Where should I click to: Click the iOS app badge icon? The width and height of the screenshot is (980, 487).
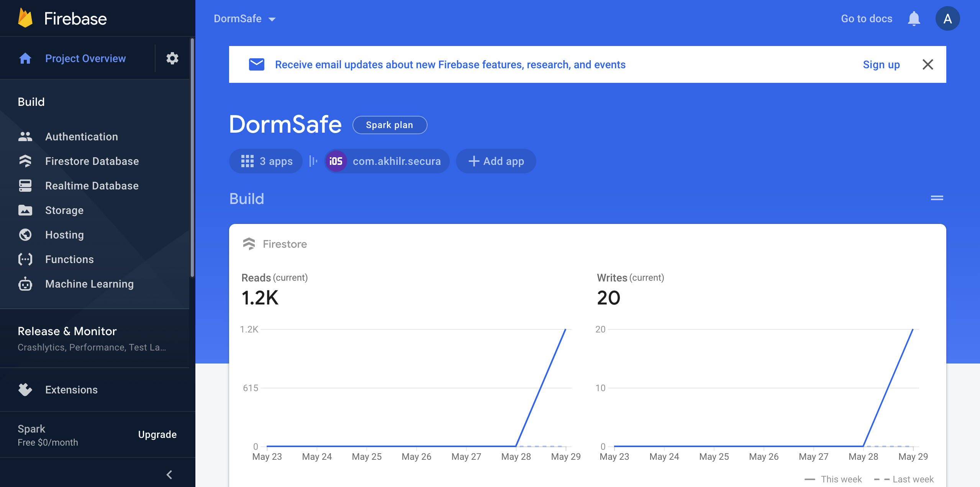(x=336, y=161)
